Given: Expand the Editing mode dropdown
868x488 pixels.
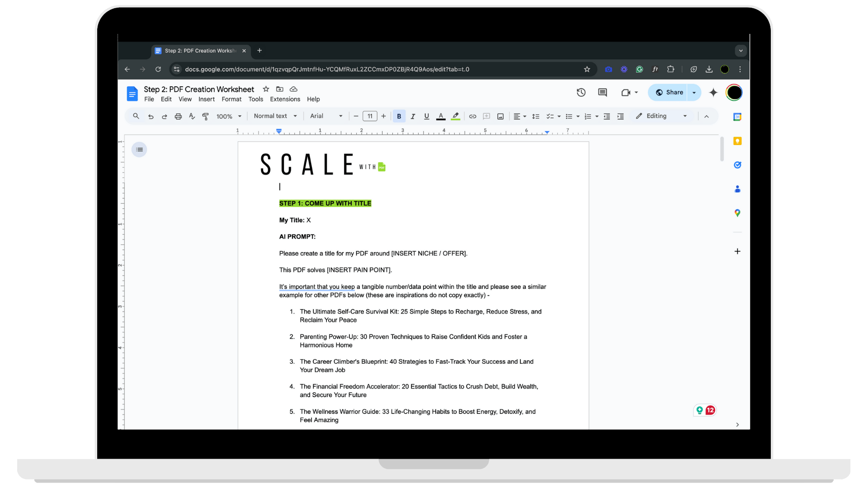Looking at the screenshot, I should [661, 116].
